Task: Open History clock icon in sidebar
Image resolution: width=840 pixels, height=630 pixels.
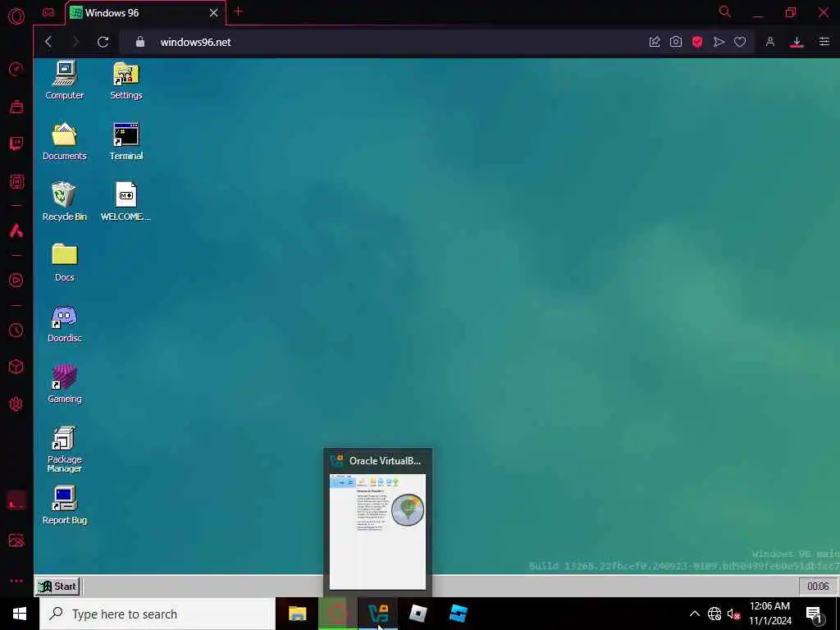Action: click(16, 330)
